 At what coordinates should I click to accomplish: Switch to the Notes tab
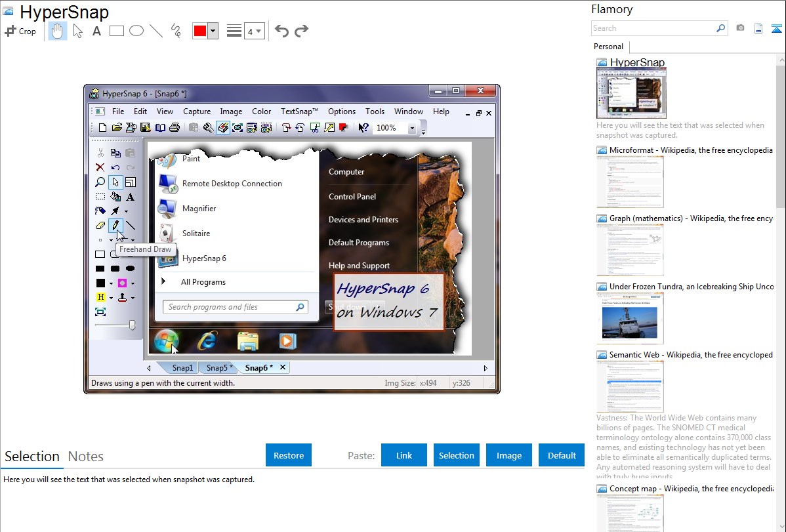click(x=86, y=457)
